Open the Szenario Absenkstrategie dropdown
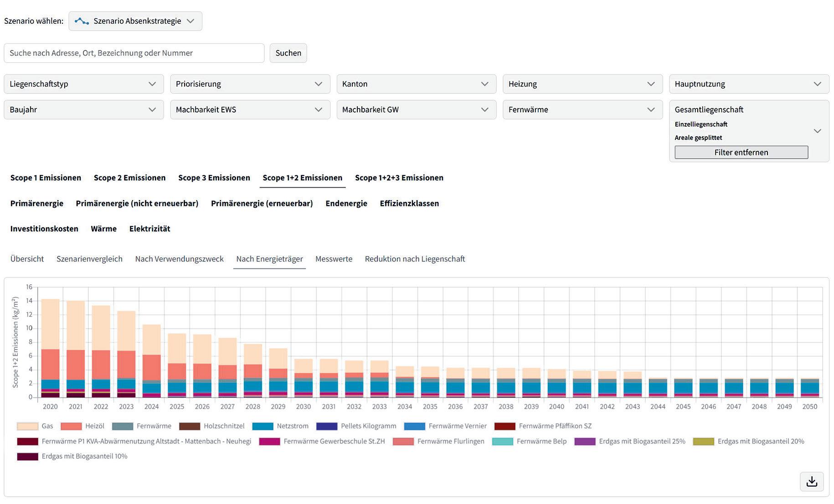Viewport: 834px width, 504px height. [135, 21]
